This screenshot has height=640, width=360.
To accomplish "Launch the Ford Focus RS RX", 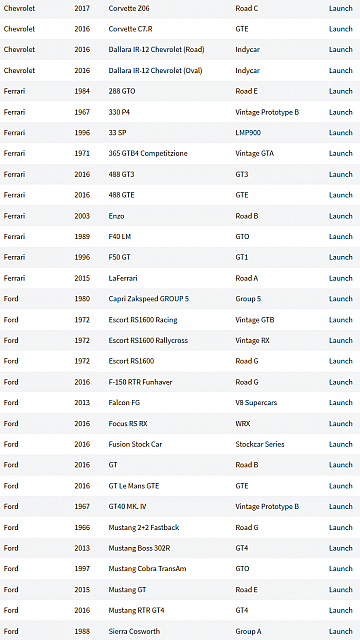I will tap(340, 424).
